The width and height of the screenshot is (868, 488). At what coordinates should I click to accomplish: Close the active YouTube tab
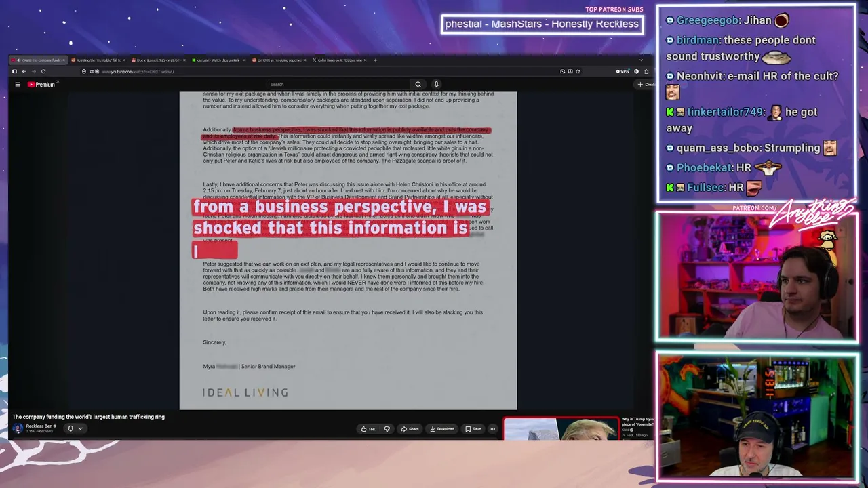pyautogui.click(x=63, y=60)
